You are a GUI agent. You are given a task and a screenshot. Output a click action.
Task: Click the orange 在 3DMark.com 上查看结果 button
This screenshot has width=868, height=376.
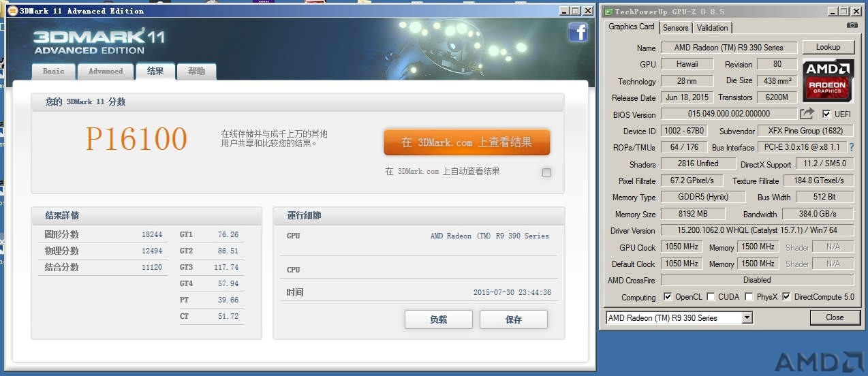[467, 142]
